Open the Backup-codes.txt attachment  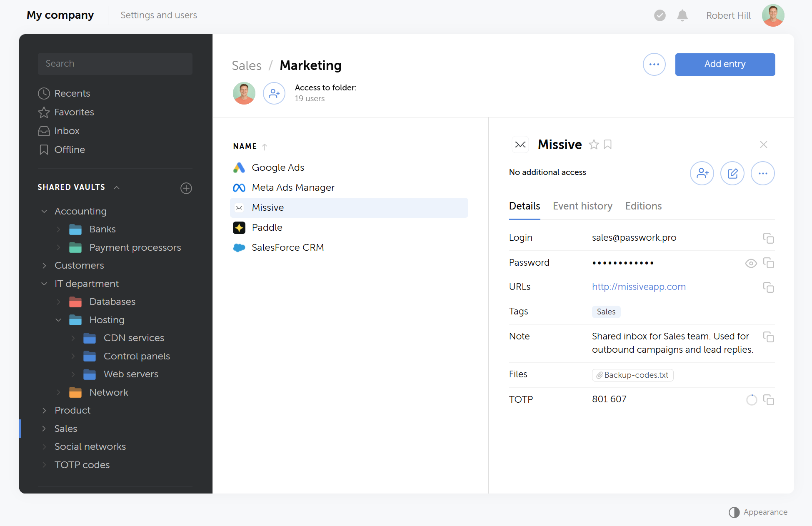coord(632,375)
